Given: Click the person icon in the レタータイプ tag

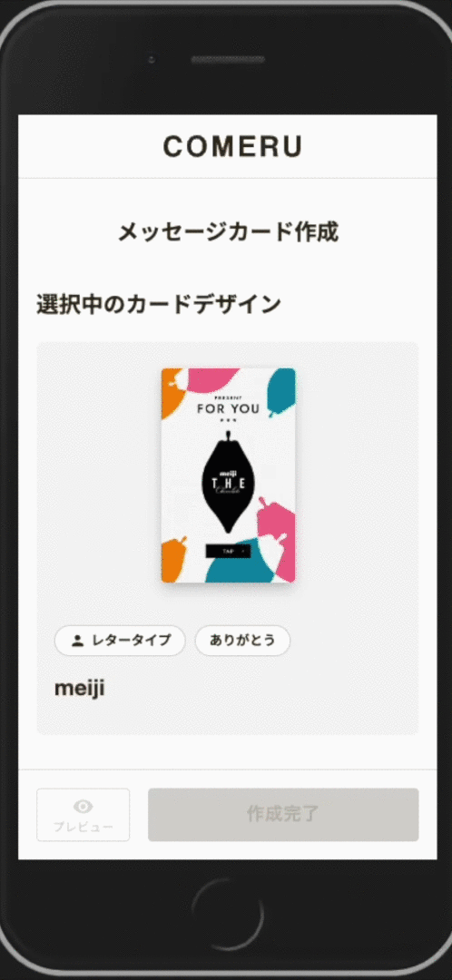Looking at the screenshot, I should 77,641.
